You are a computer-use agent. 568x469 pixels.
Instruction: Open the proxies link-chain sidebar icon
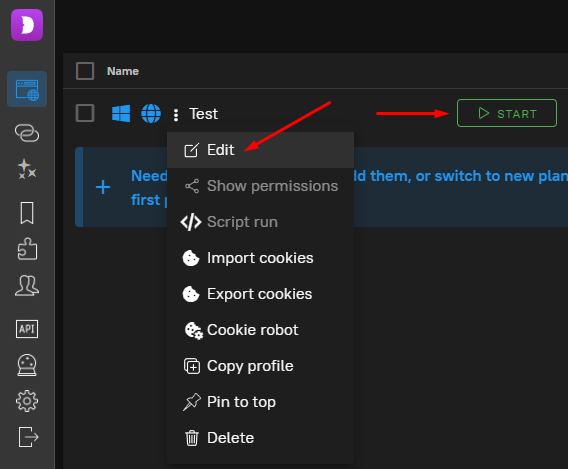tap(27, 133)
